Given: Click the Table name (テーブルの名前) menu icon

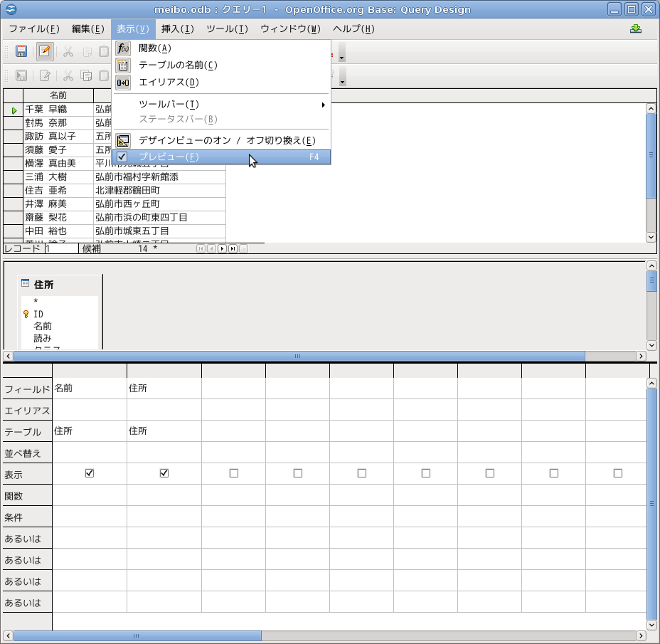Looking at the screenshot, I should pyautogui.click(x=123, y=65).
